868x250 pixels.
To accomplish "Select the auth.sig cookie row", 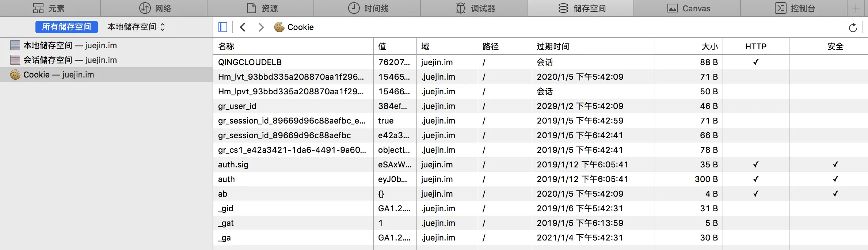I will [x=541, y=164].
